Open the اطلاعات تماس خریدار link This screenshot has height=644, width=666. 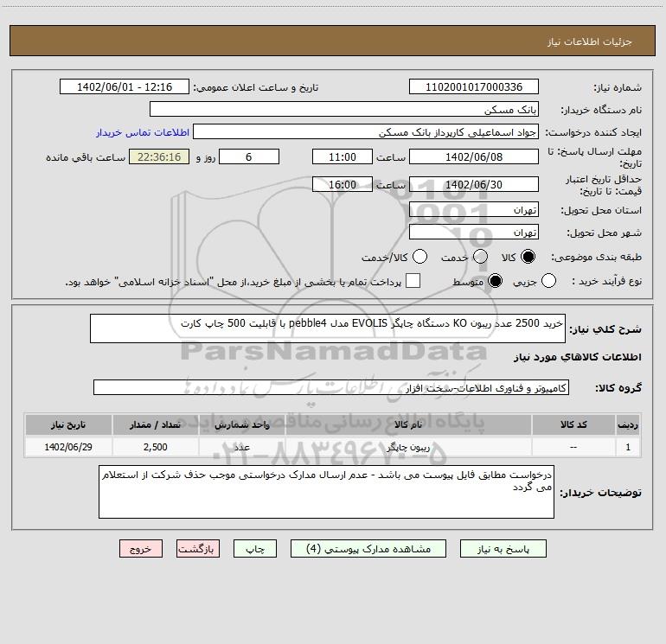143,132
